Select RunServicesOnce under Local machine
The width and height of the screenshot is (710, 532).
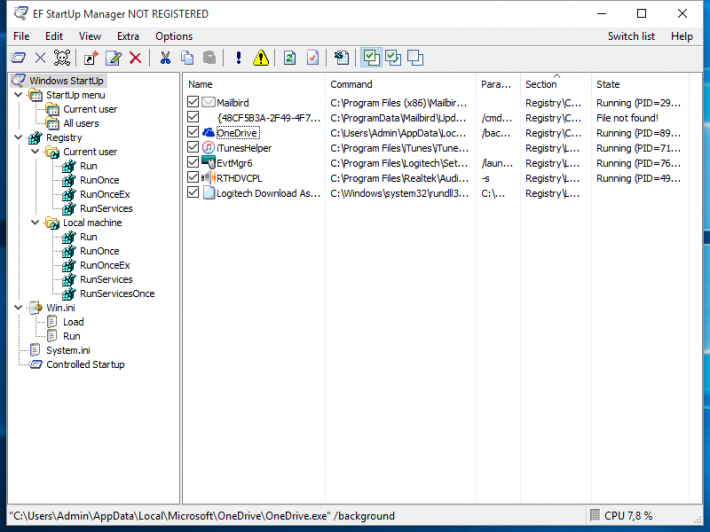tap(117, 293)
